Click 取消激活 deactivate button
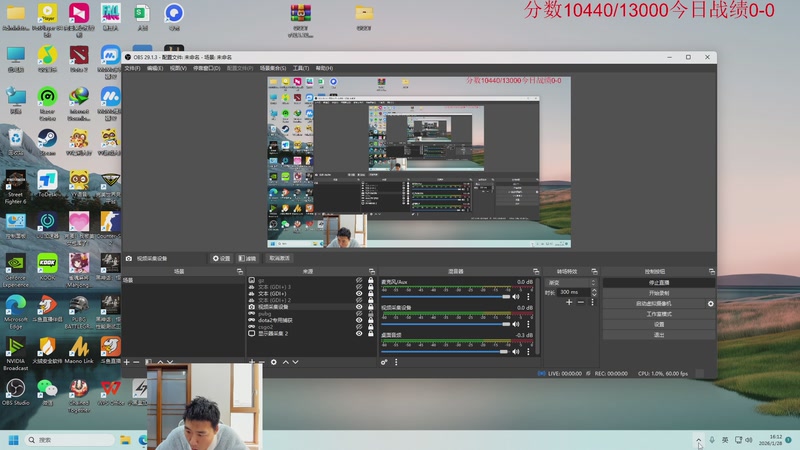Screen dimensions: 800x450 coord(279,259)
